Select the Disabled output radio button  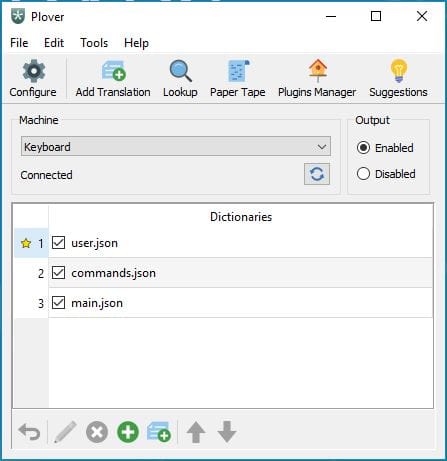[x=363, y=174]
